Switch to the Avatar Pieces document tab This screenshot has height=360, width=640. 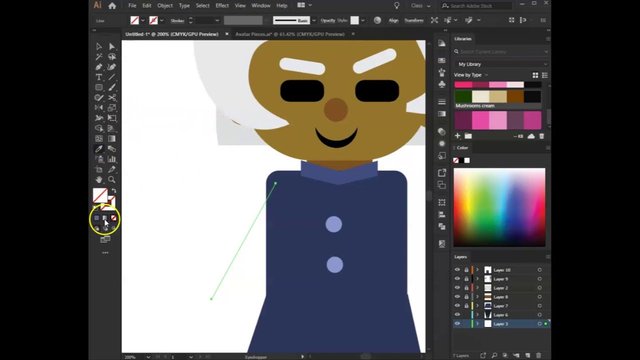click(x=290, y=34)
